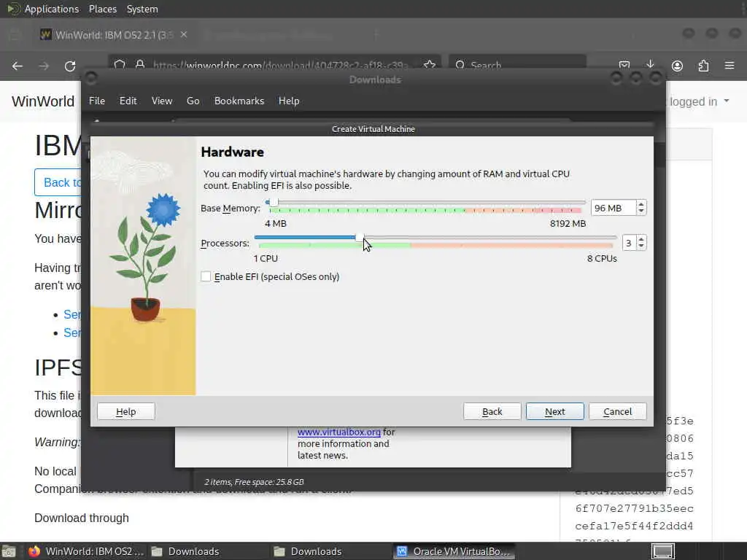Click shield tracking protection icon

[x=120, y=65]
